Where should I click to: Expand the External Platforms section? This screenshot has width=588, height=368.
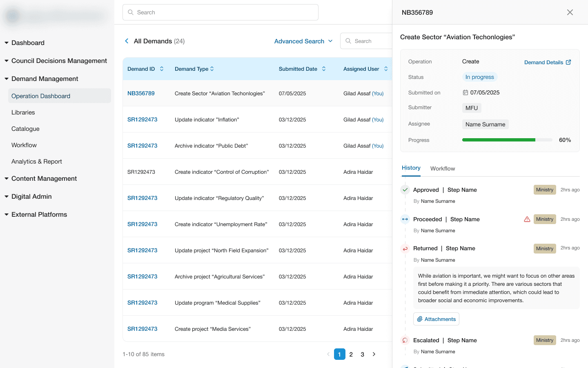[x=7, y=214]
